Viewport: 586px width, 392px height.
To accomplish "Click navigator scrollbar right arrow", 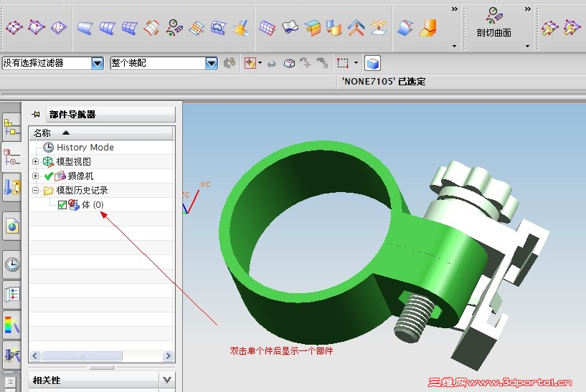I will click(168, 355).
